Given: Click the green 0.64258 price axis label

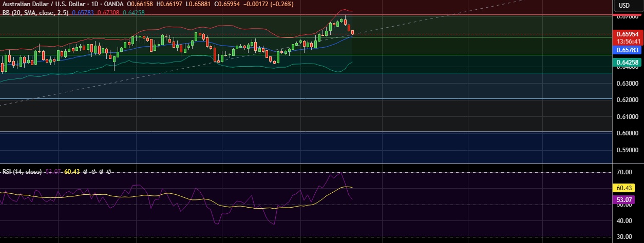Looking at the screenshot, I should click(628, 62).
